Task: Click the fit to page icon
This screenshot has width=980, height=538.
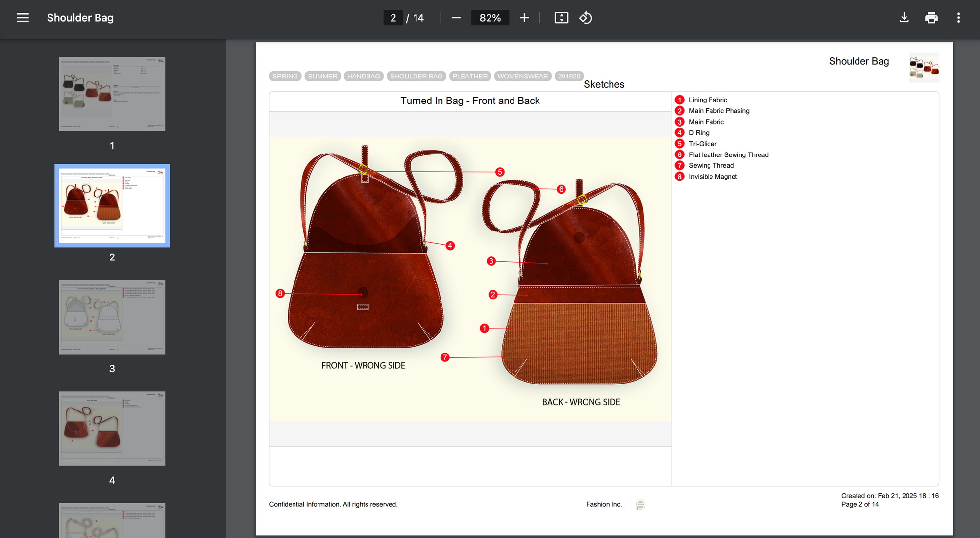Action: (562, 18)
